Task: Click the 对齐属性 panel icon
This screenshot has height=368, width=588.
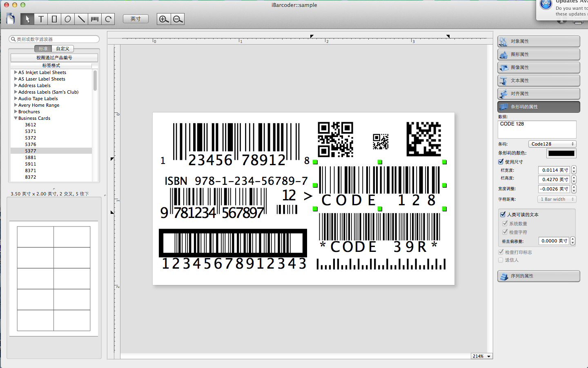Action: [x=503, y=94]
